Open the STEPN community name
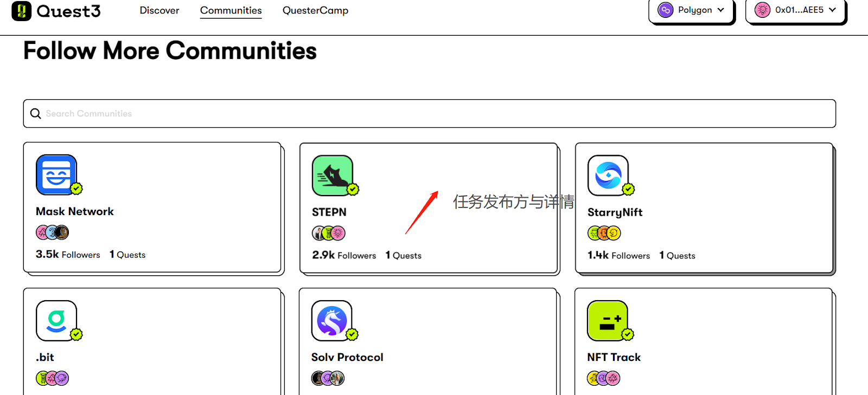Image resolution: width=868 pixels, height=395 pixels. tap(329, 212)
